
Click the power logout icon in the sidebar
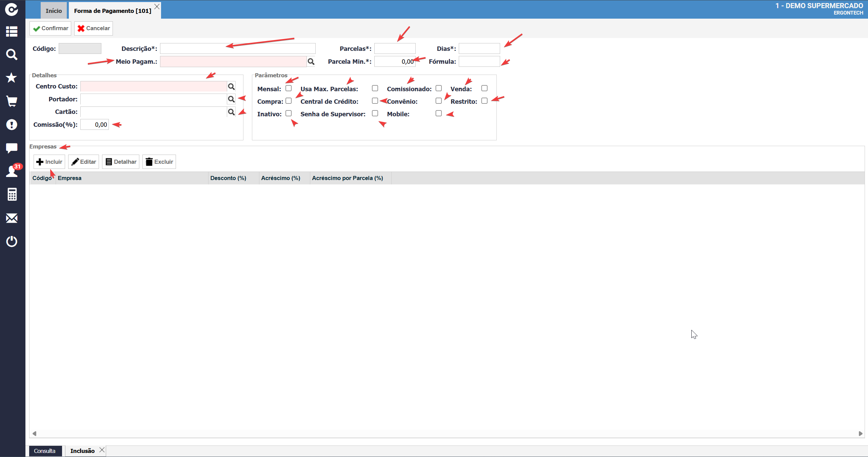click(12, 241)
